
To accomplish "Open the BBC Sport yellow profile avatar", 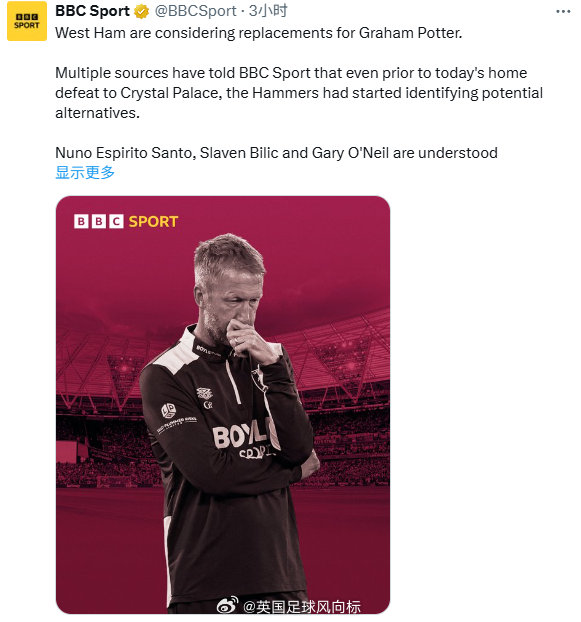I will pyautogui.click(x=27, y=21).
